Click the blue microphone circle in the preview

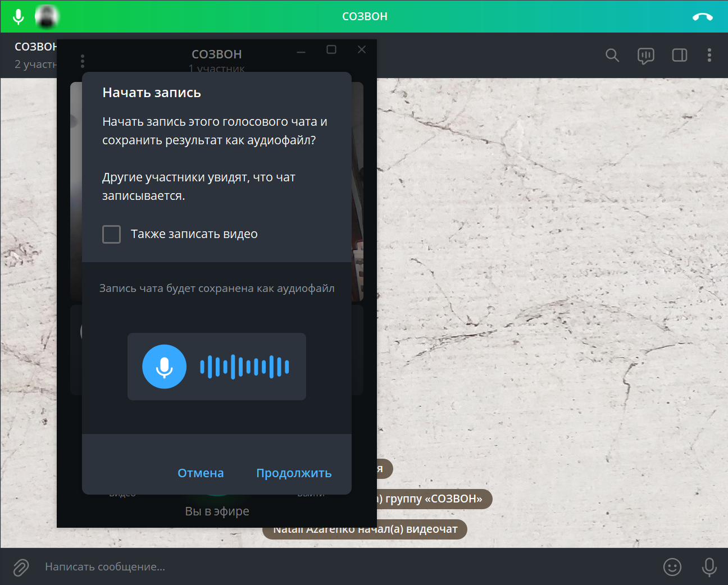point(164,367)
